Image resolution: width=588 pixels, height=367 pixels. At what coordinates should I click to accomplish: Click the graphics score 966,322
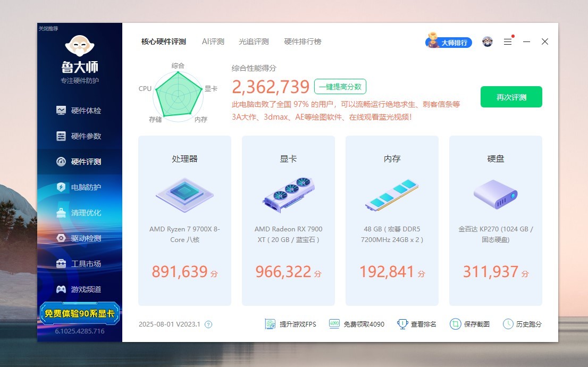click(283, 271)
